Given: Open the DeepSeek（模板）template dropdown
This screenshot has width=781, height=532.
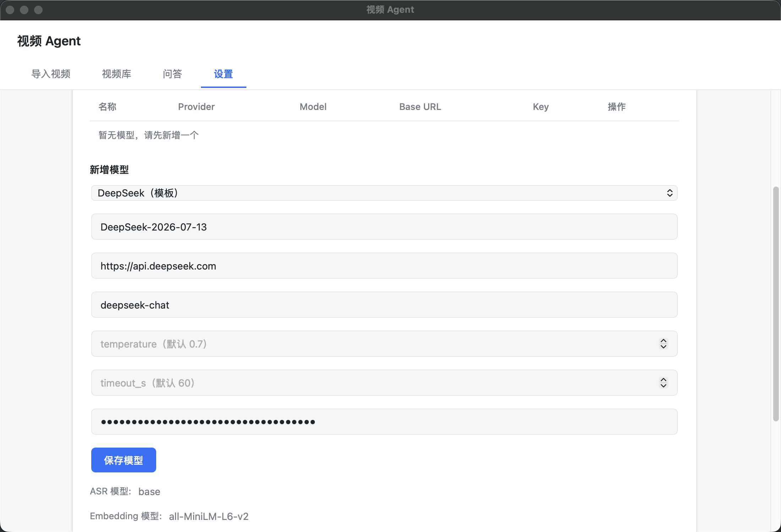Looking at the screenshot, I should pyautogui.click(x=384, y=193).
